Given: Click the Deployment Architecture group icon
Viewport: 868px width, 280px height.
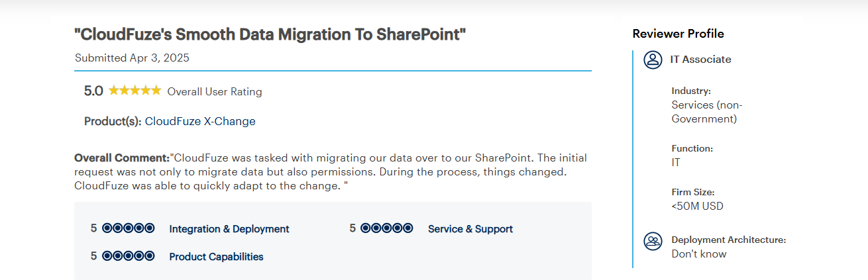Looking at the screenshot, I should tap(653, 242).
